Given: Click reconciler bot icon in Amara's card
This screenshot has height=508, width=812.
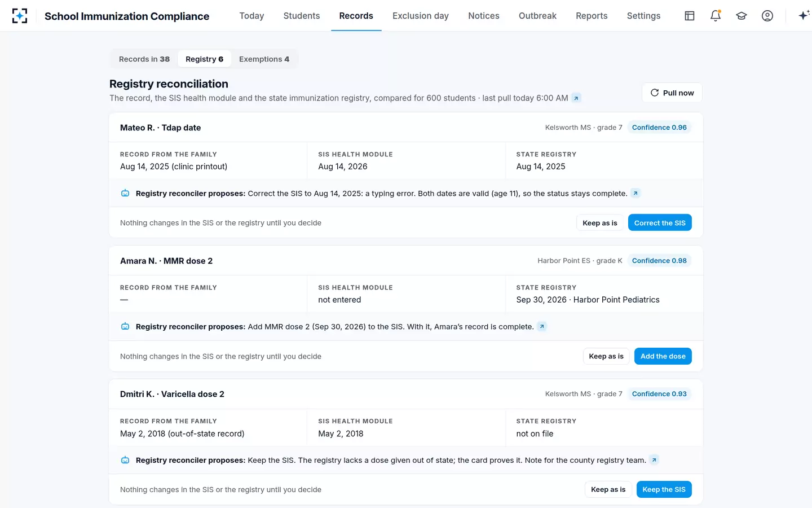Looking at the screenshot, I should [x=125, y=327].
